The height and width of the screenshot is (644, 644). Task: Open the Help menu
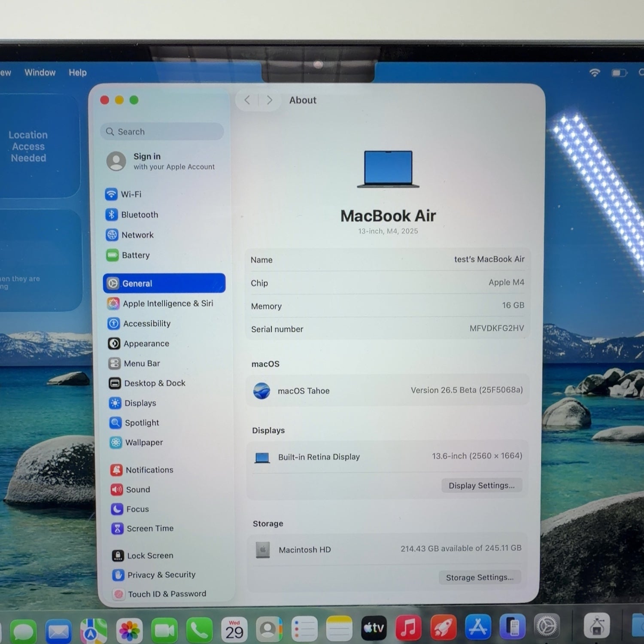pos(78,73)
